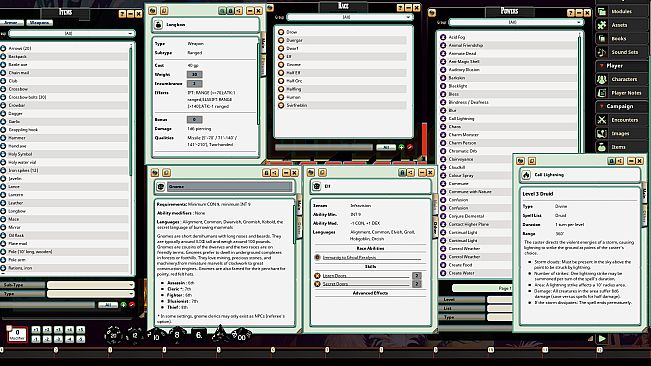Open group dropdown in Items window
This screenshot has width=651, height=366.
point(71,33)
